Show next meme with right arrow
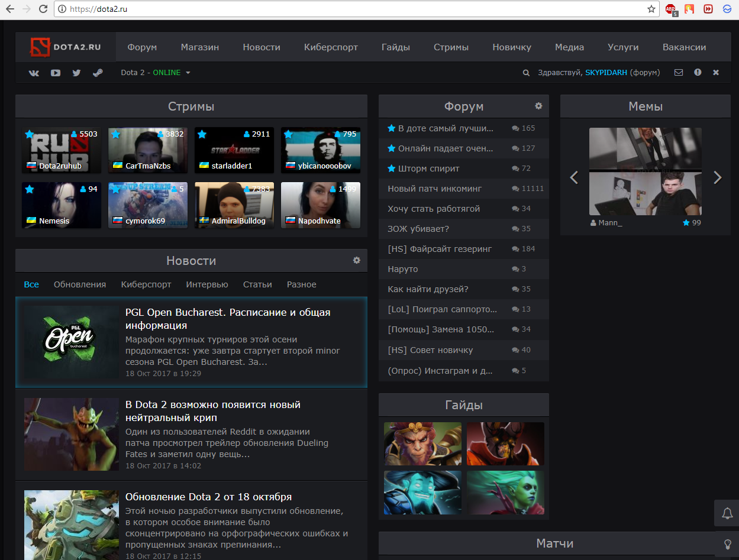The width and height of the screenshot is (739, 560). point(717,177)
